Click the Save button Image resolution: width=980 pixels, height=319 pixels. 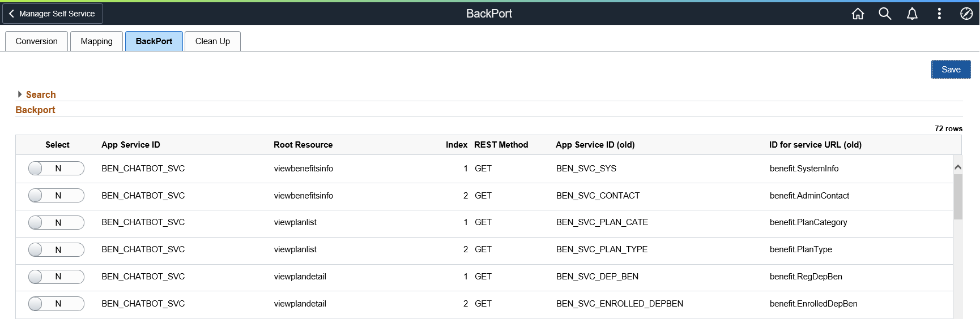(951, 70)
